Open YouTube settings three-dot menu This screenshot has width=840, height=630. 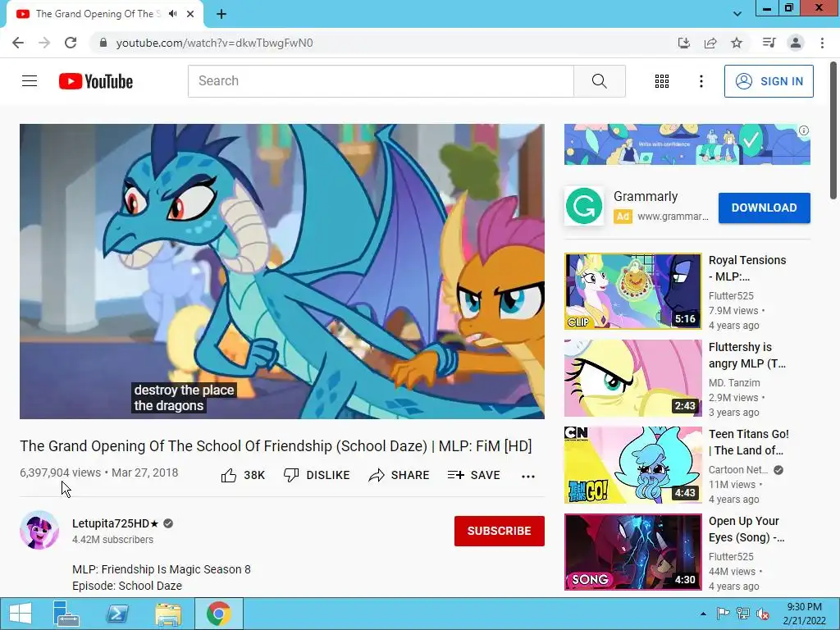point(701,81)
